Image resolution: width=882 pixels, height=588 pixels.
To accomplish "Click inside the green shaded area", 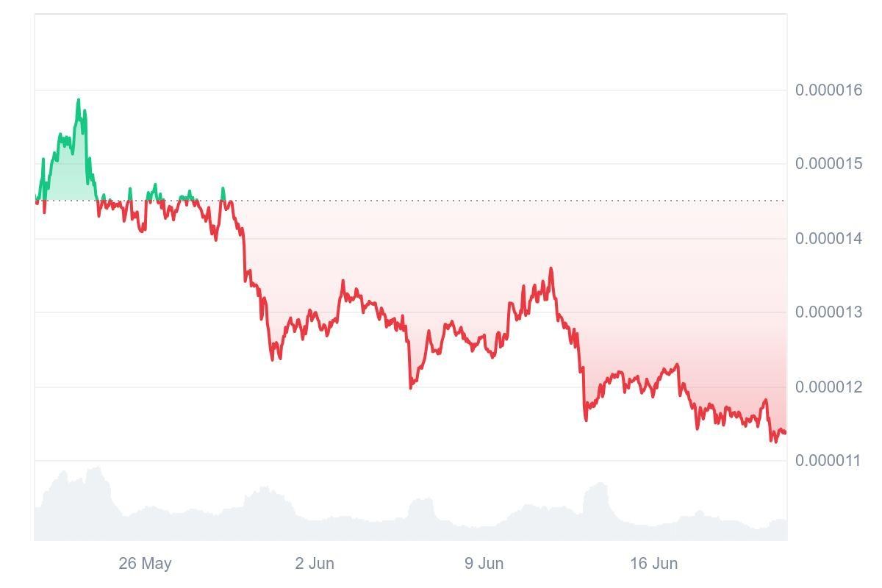I will [x=70, y=176].
